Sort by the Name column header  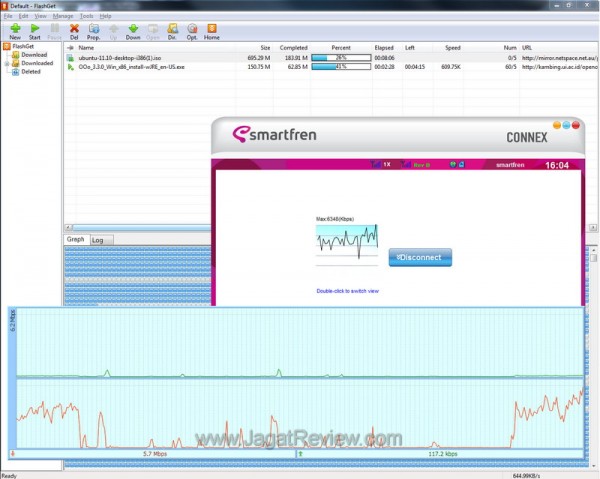86,48
